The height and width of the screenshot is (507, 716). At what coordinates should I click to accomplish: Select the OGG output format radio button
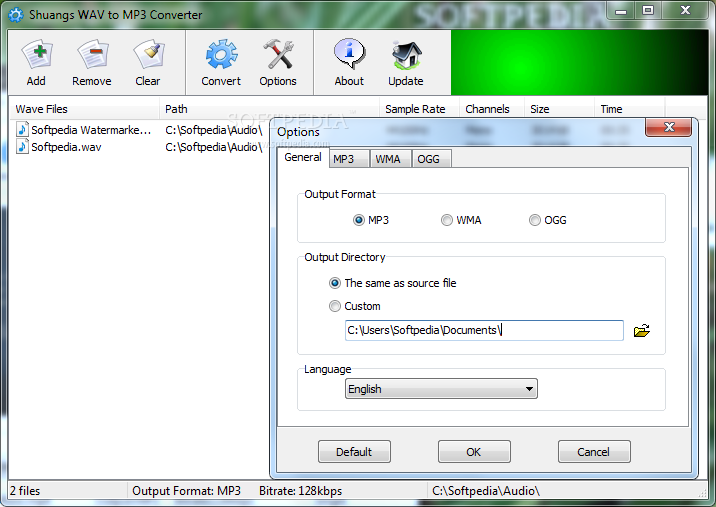(x=534, y=220)
